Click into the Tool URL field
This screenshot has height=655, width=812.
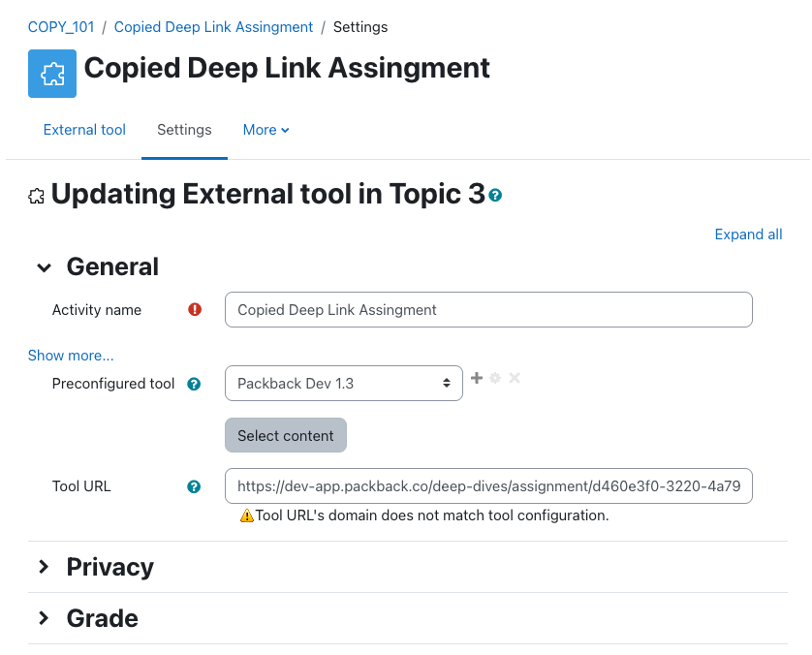point(488,486)
